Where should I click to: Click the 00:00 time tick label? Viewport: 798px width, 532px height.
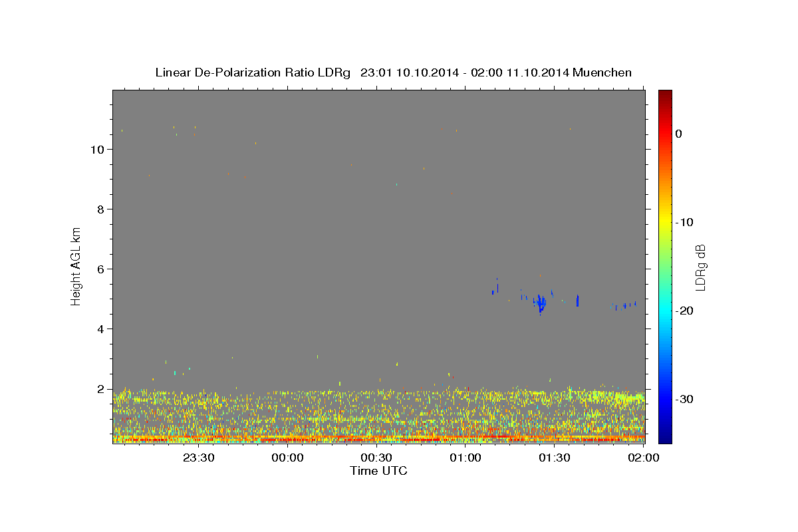point(289,458)
